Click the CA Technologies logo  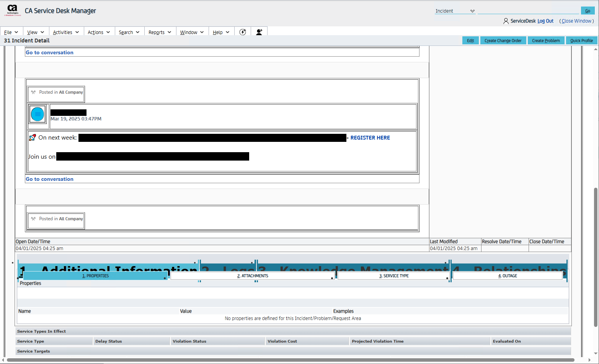(13, 10)
